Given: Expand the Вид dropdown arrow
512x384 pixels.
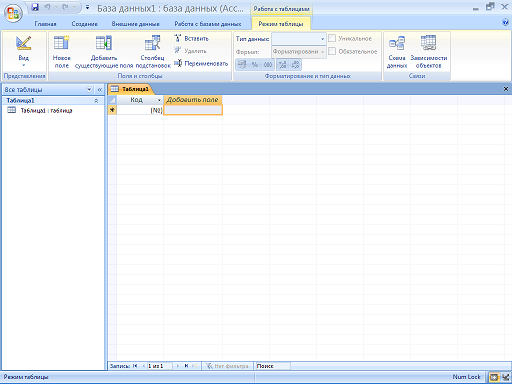Looking at the screenshot, I should pos(24,65).
